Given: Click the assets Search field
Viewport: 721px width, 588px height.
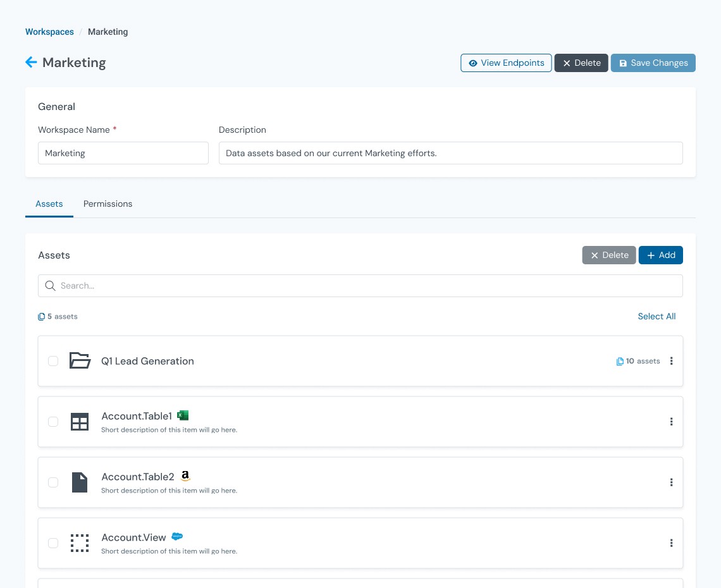Looking at the screenshot, I should (360, 286).
